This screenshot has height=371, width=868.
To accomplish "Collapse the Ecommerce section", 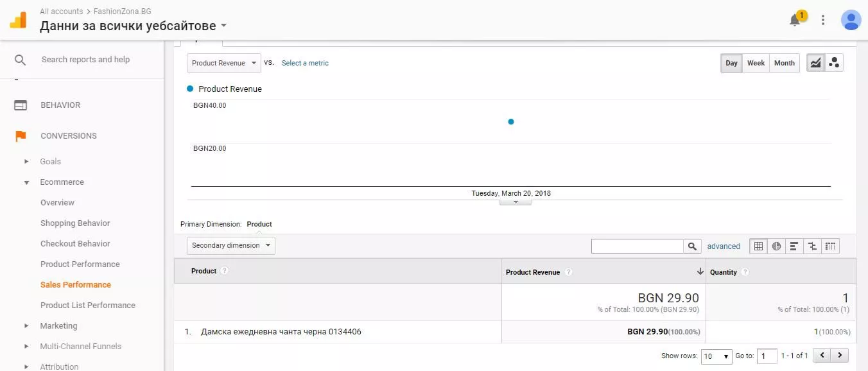I will coord(26,182).
